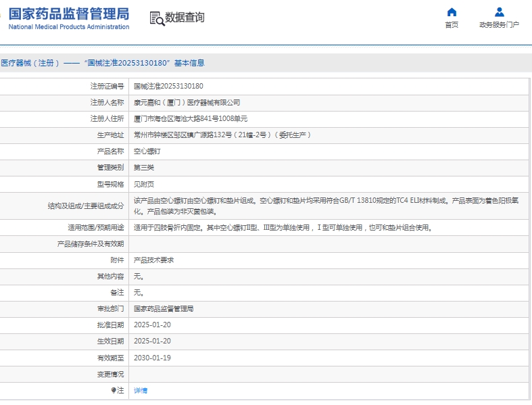Click expiry date 2030-01-19
Screen dimensions: 532x405
152,358
